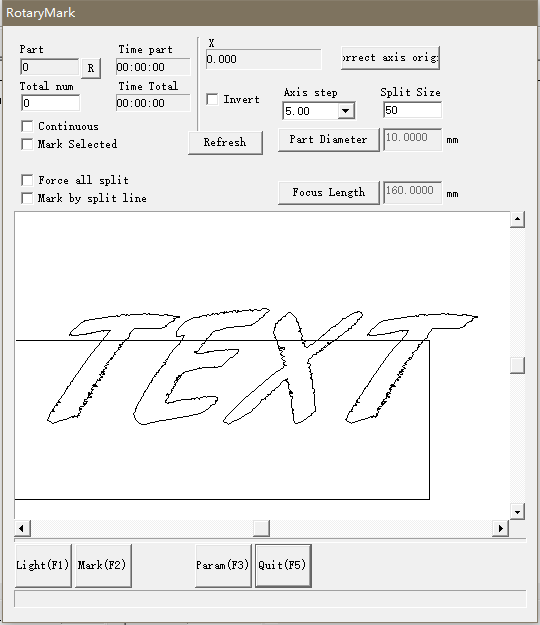Screen dimensions: 540x625
Task: Enable Mark by split line checkbox
Action: pos(27,198)
